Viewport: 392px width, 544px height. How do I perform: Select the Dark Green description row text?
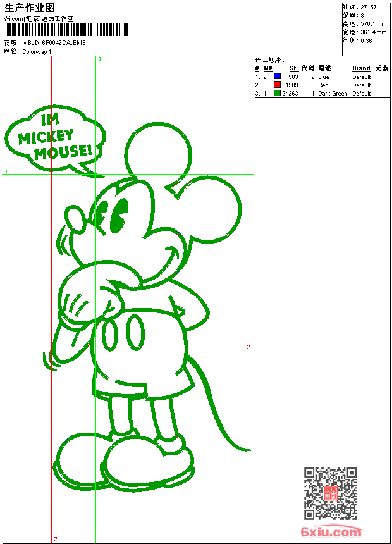(x=333, y=94)
